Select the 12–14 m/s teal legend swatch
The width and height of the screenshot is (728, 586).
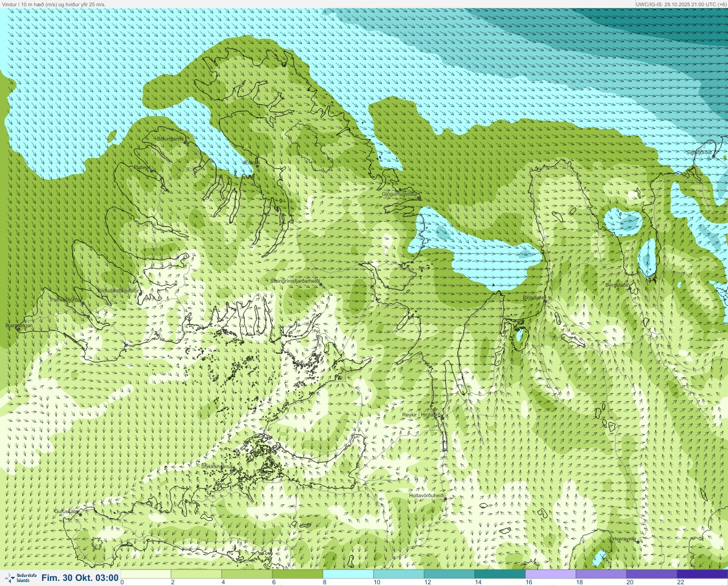click(449, 574)
